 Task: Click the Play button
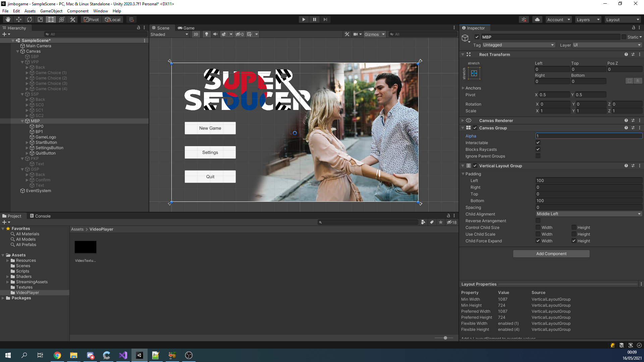(x=304, y=19)
